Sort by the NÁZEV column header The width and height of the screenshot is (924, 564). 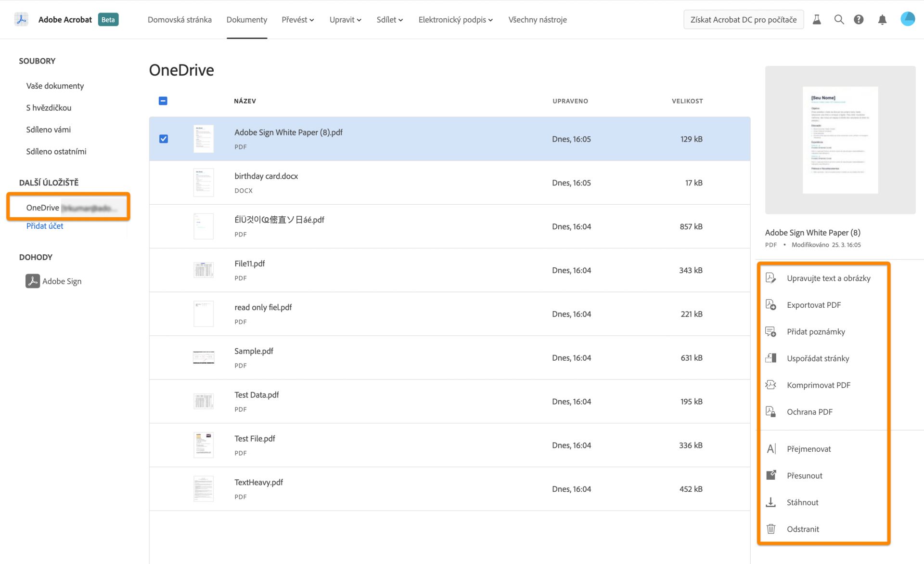(x=245, y=101)
